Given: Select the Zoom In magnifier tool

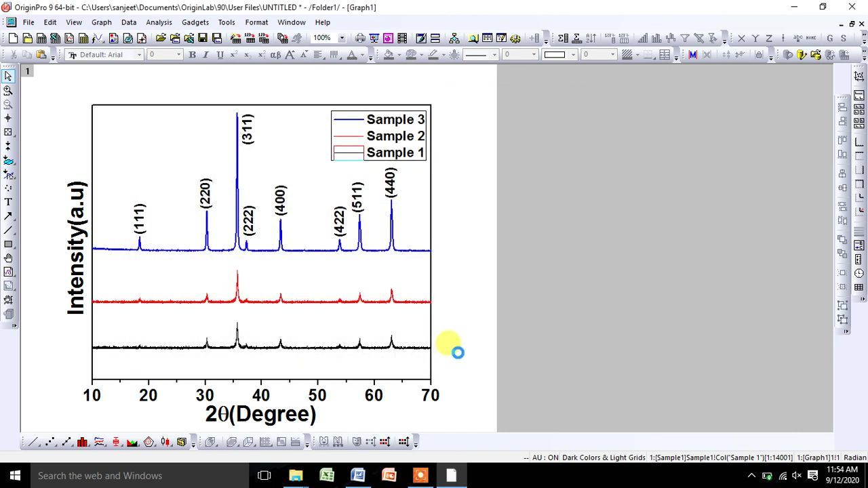Looking at the screenshot, I should tap(8, 90).
